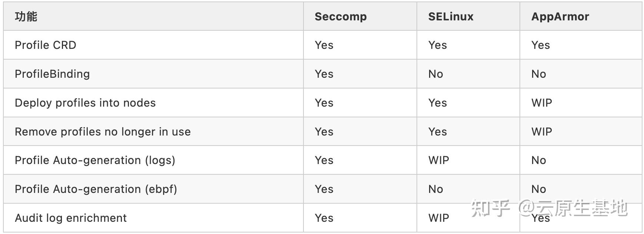Click AppArmor No in ProfileBinding row

[x=538, y=74]
